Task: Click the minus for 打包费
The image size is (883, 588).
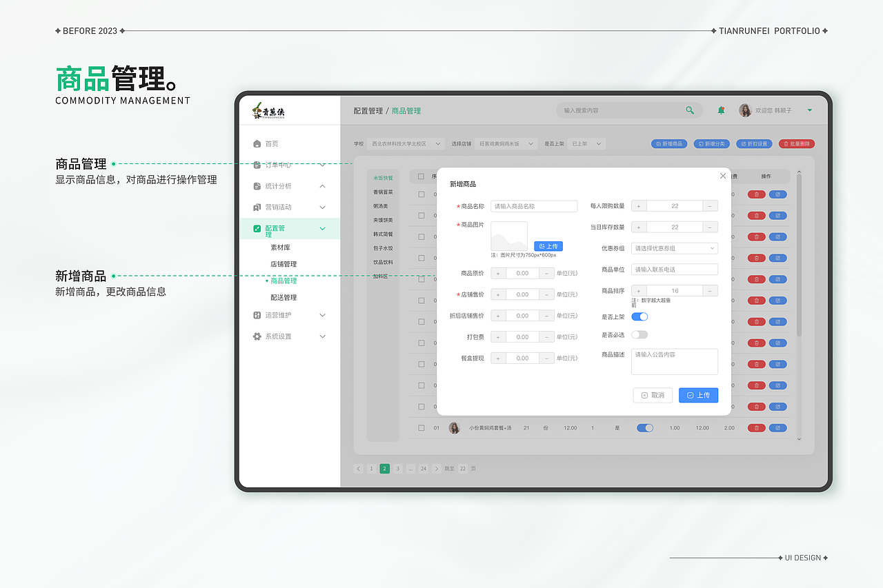Action: pyautogui.click(x=546, y=337)
